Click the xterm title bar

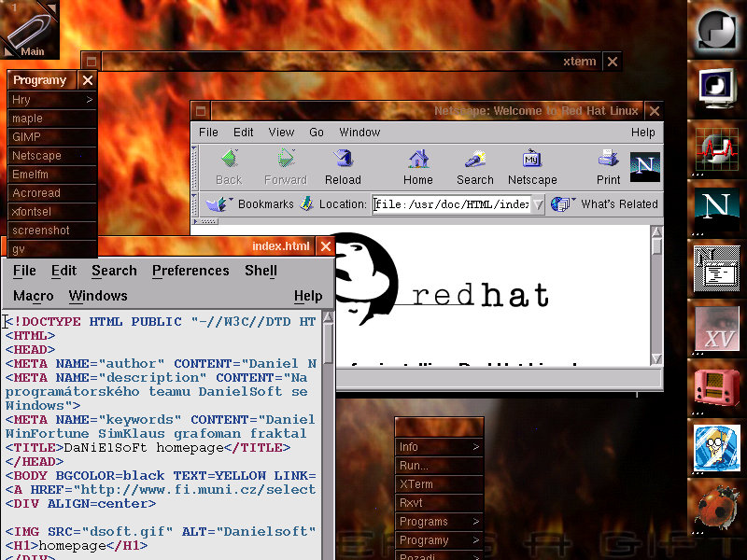pos(352,62)
